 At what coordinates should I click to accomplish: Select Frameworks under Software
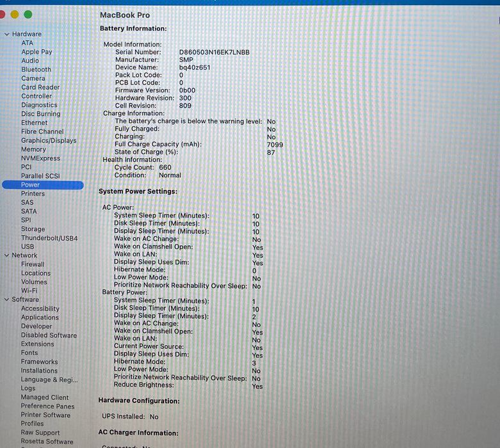39,362
